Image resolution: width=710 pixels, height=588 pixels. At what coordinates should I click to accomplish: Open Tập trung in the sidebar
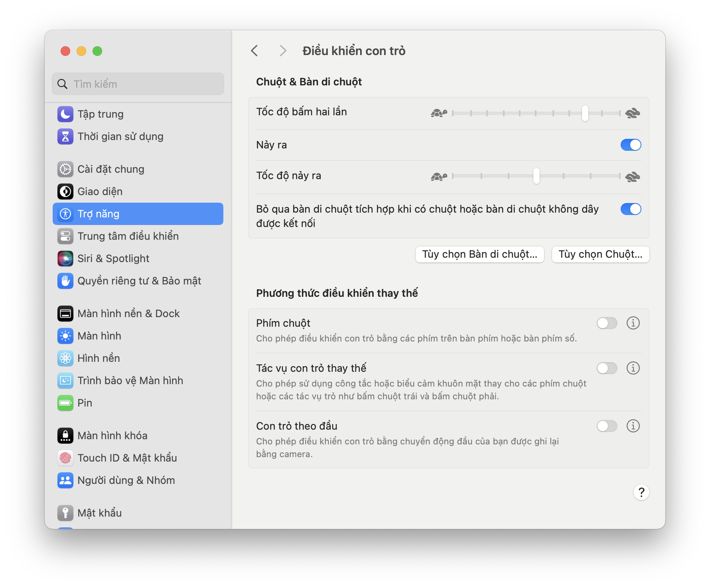click(138, 114)
